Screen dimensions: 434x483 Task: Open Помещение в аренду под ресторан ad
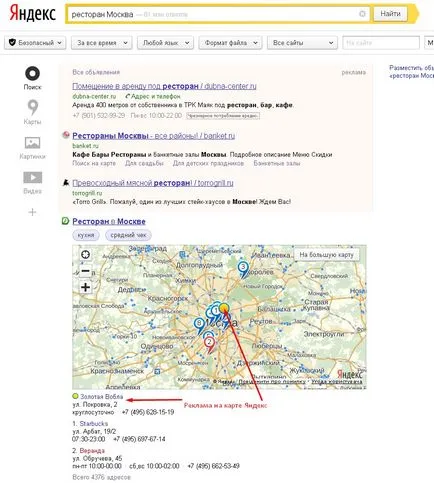click(164, 86)
